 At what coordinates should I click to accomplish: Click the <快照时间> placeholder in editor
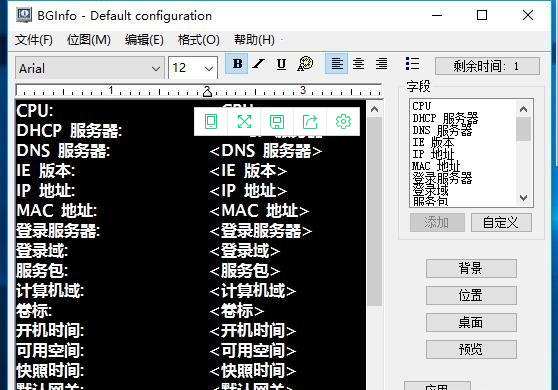pos(253,371)
